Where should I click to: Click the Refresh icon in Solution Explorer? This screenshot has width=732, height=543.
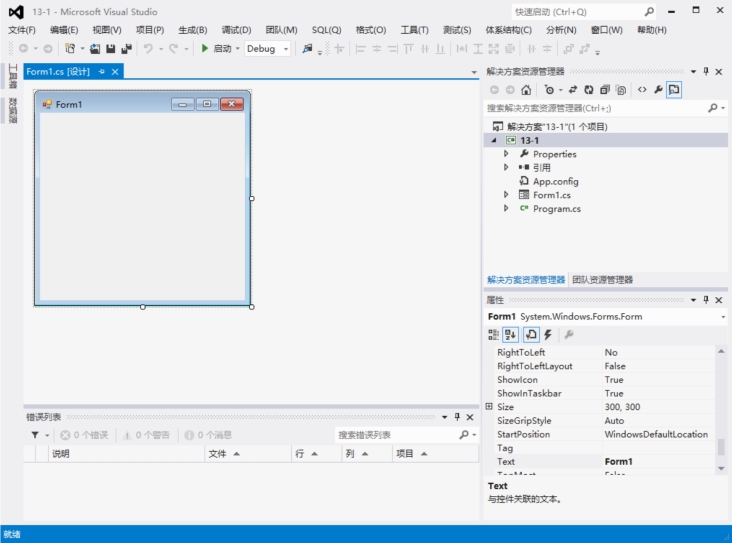(588, 90)
